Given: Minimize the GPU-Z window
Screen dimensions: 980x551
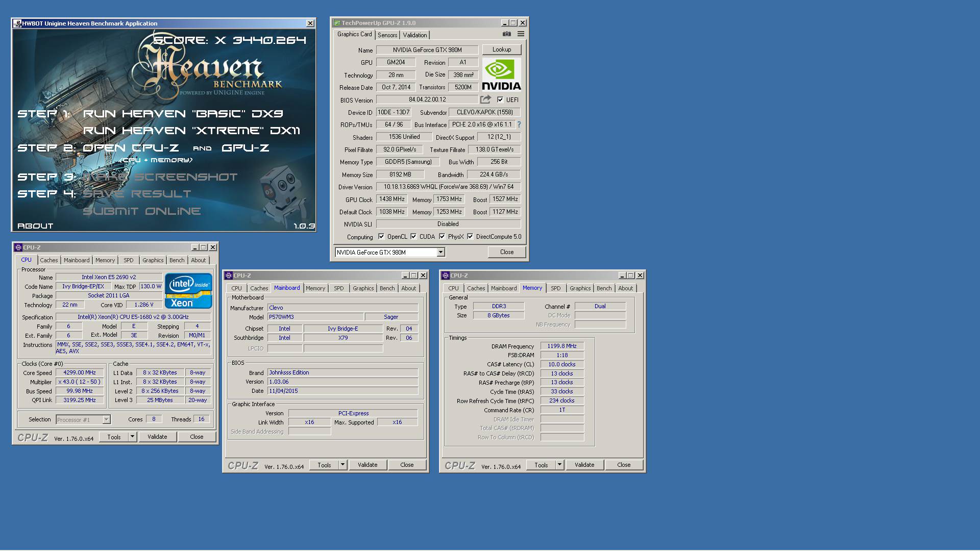Looking at the screenshot, I should (504, 23).
